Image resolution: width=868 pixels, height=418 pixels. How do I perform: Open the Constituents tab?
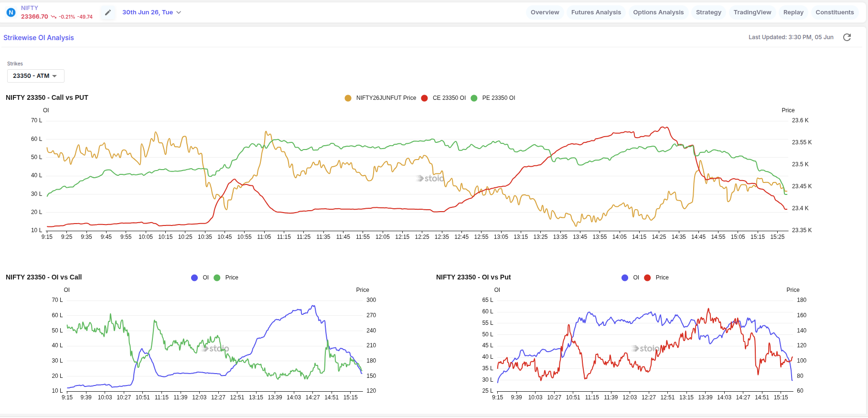835,12
